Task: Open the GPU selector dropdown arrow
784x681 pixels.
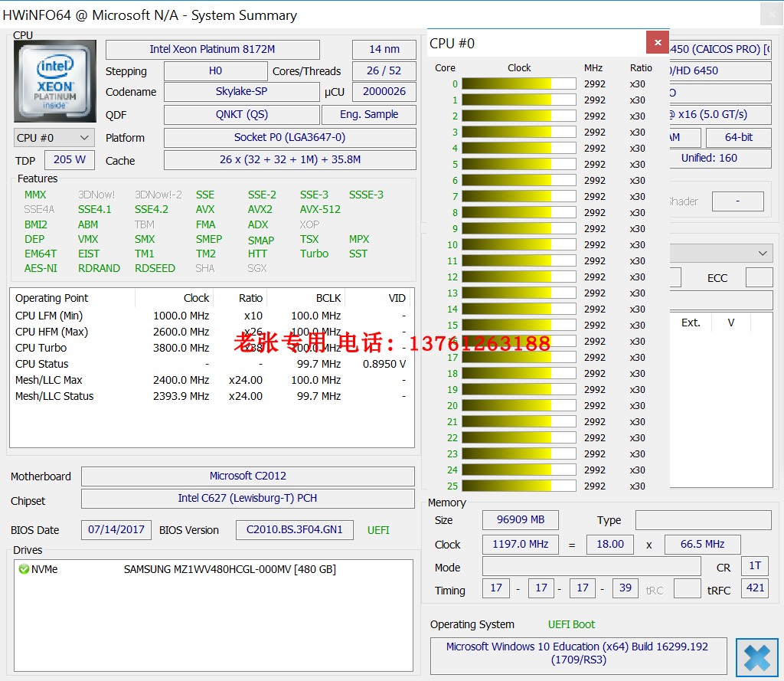Action: click(763, 254)
